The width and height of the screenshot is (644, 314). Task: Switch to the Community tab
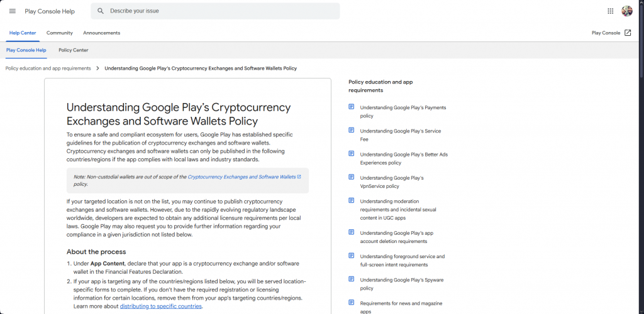[60, 33]
